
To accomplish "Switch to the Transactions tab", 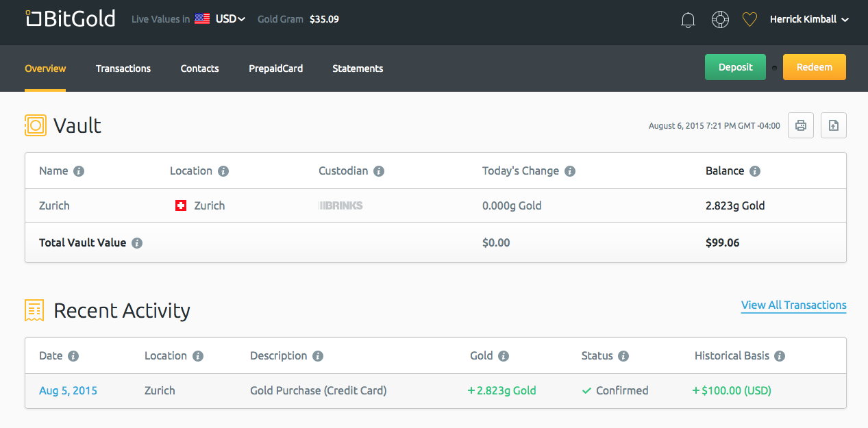I will point(123,68).
